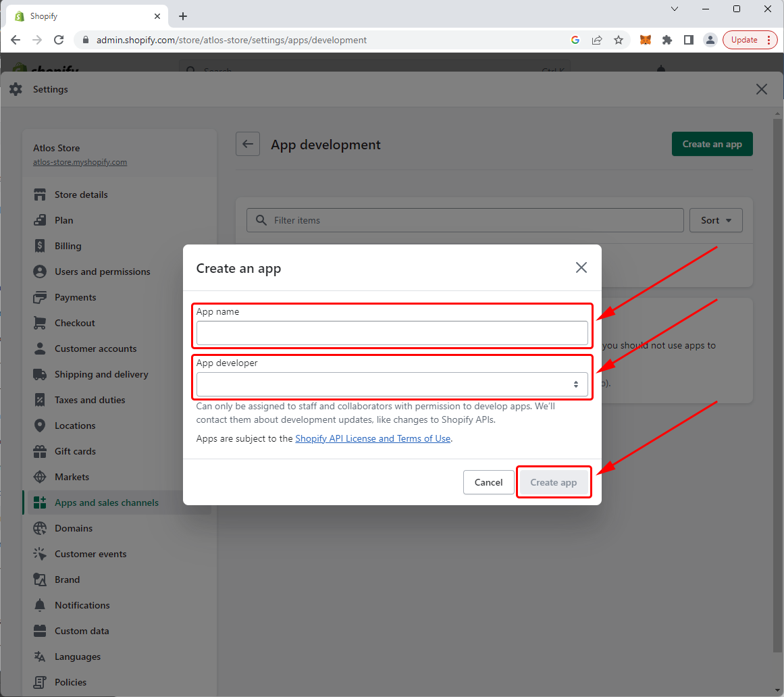This screenshot has height=697, width=784.
Task: Go to Shipping and delivery settings
Action: click(101, 374)
